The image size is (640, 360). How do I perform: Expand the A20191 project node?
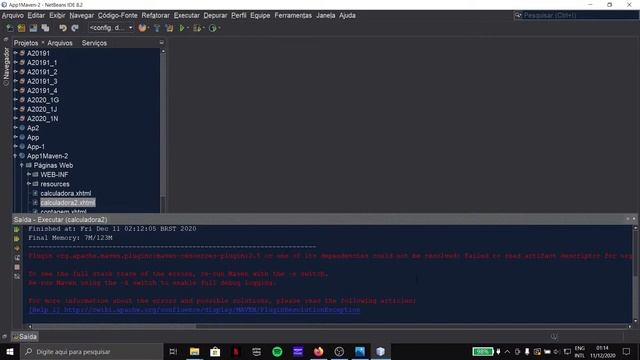(x=16, y=53)
